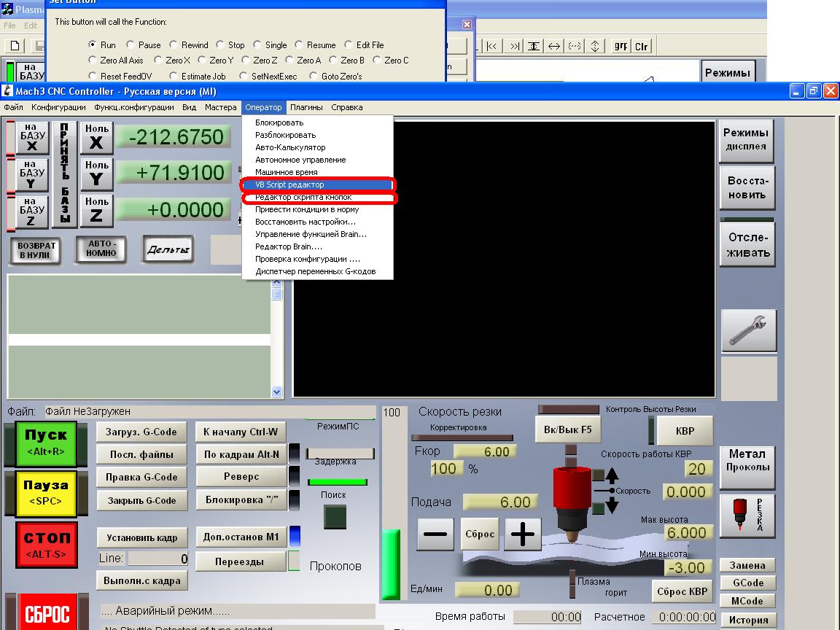
Task: Click the Fкор value field 6.00
Action: click(485, 451)
